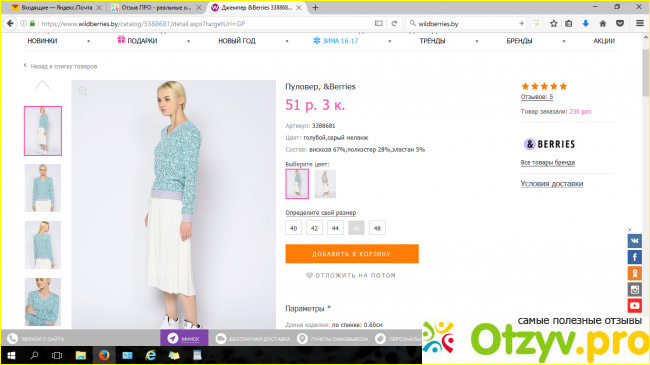Screen dimensions: 650x365
Task: Select the second front-view product thumbnail
Action: click(43, 188)
